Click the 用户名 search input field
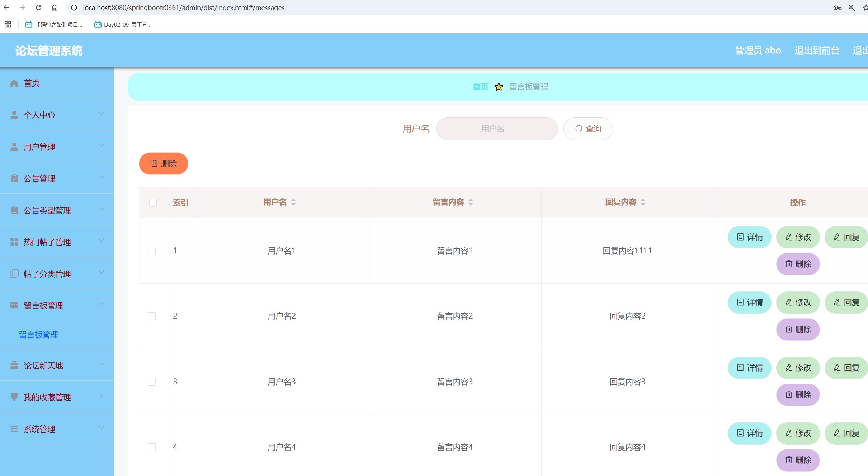This screenshot has height=476, width=868. (x=497, y=129)
